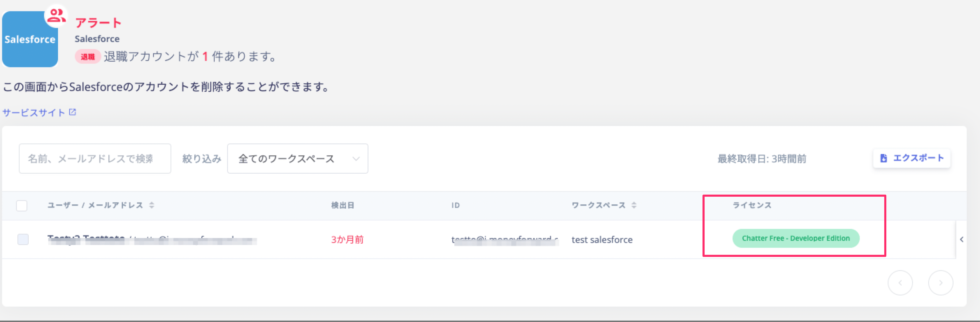Click the エクスポート button

click(x=911, y=158)
